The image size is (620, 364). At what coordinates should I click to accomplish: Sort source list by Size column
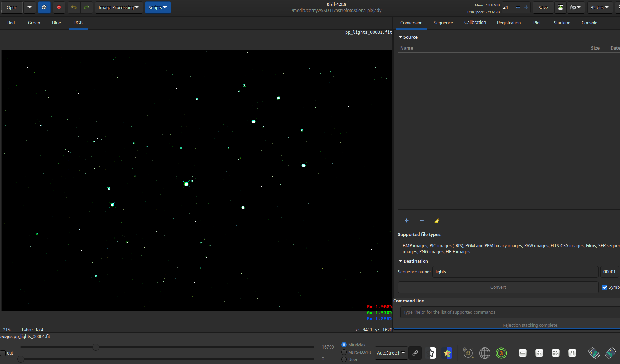(598, 48)
